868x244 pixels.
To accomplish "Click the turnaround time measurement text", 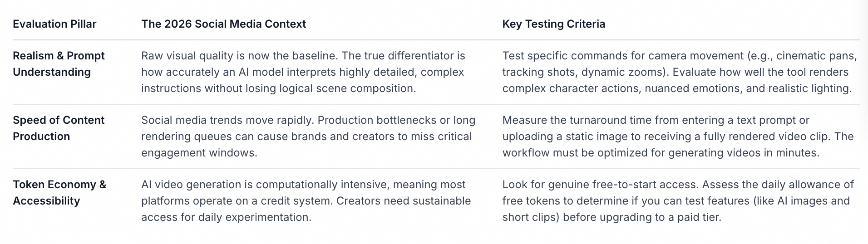I will pyautogui.click(x=678, y=137).
